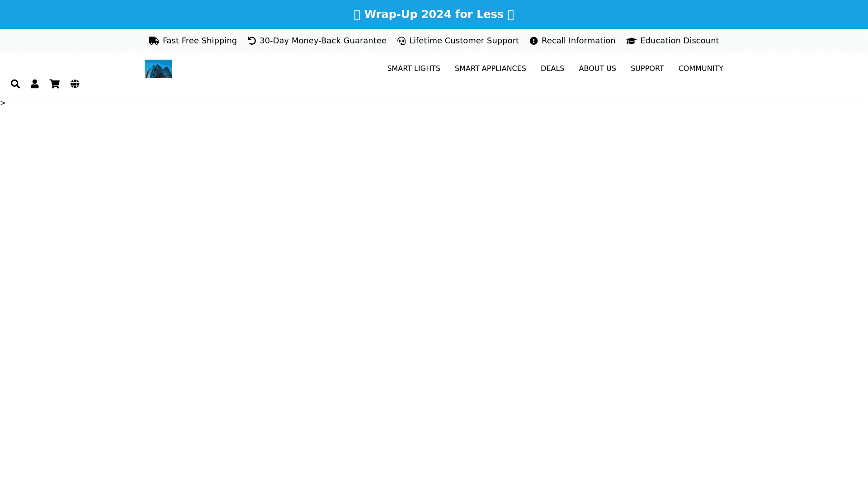Click the search magnifier icon

click(x=15, y=84)
